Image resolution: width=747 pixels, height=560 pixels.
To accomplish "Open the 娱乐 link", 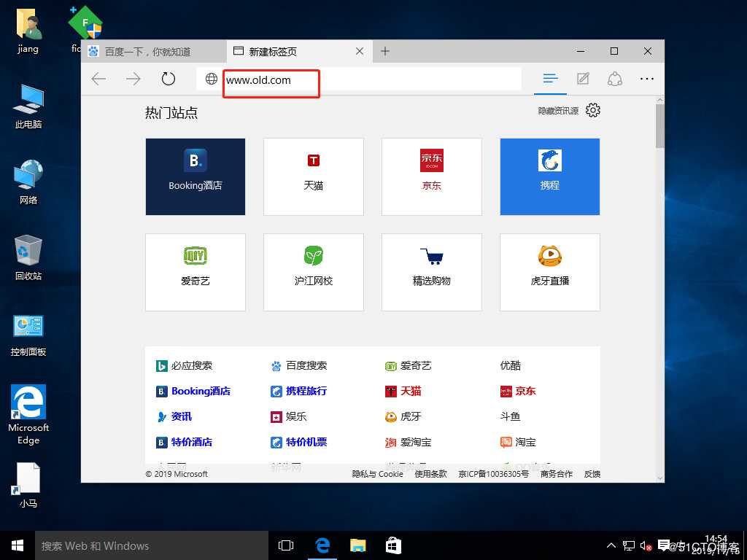I will (289, 416).
